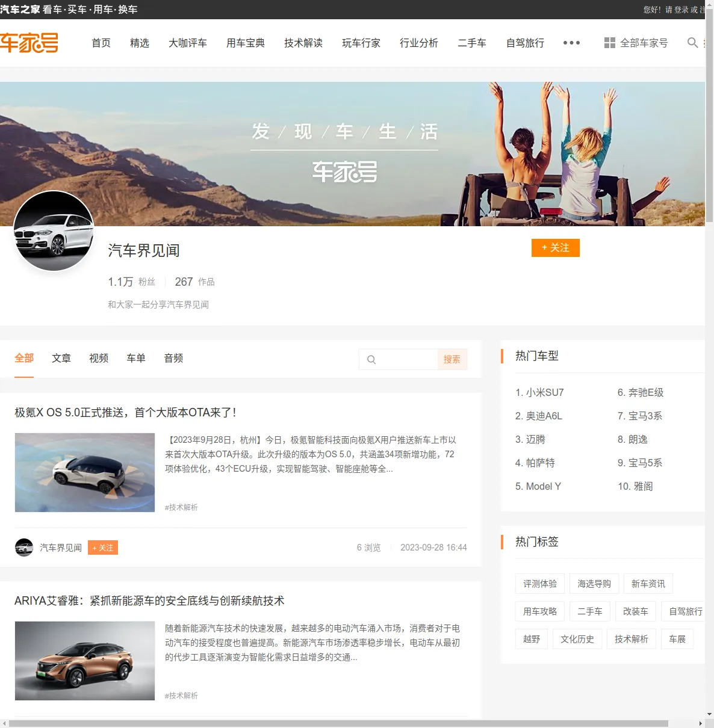Open 行业分析 in navigation
The image size is (714, 728).
[419, 43]
